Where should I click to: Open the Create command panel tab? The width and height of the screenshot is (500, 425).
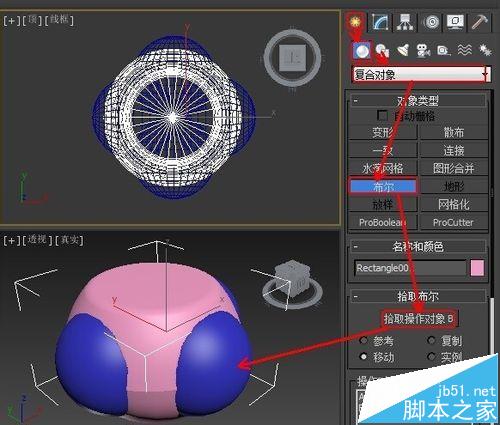click(x=355, y=22)
